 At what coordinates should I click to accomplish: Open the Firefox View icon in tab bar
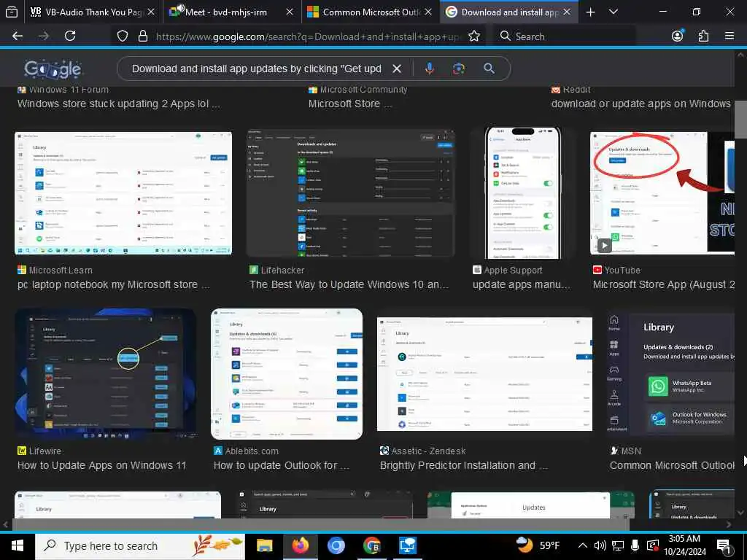coord(12,12)
